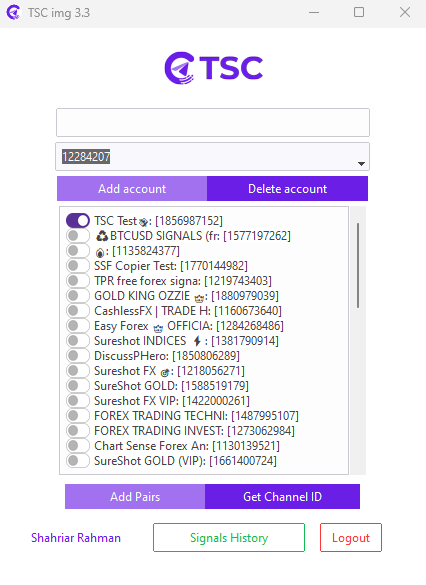Enable SureShot GOLD 1588519179 toggle

click(78, 385)
